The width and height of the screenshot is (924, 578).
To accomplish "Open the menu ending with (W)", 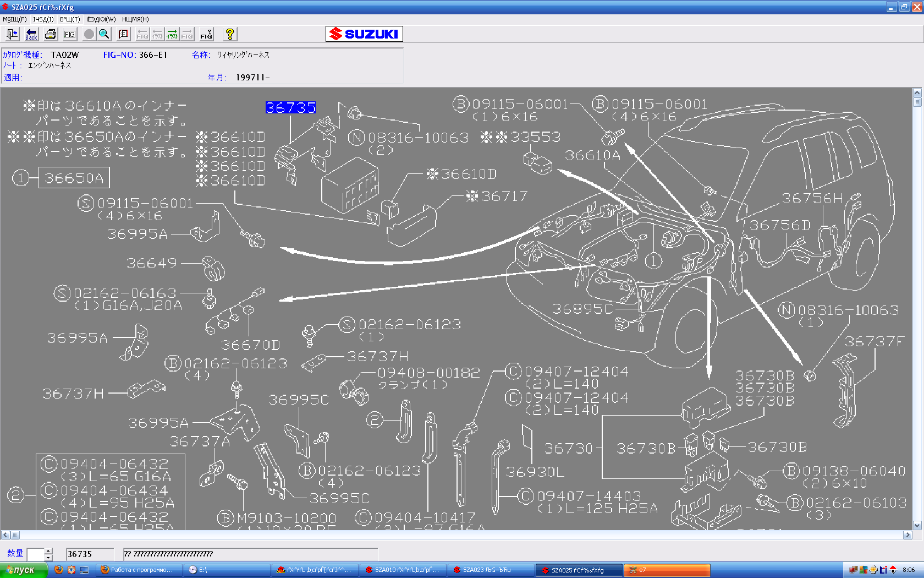I will 101,19.
